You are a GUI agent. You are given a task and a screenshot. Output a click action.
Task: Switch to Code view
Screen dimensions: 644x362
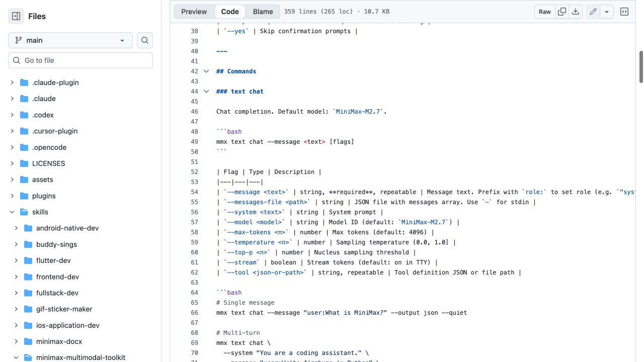[x=230, y=12]
